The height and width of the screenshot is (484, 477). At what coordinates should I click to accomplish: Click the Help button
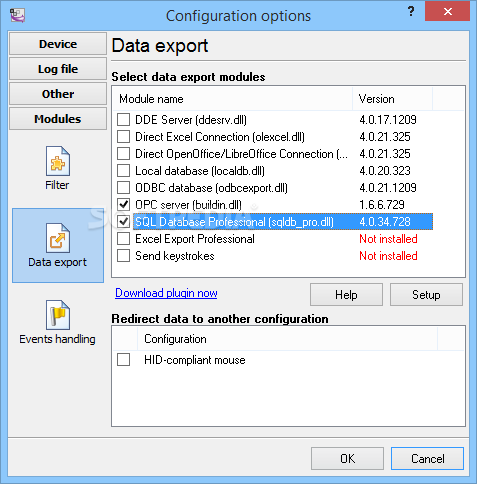[346, 295]
